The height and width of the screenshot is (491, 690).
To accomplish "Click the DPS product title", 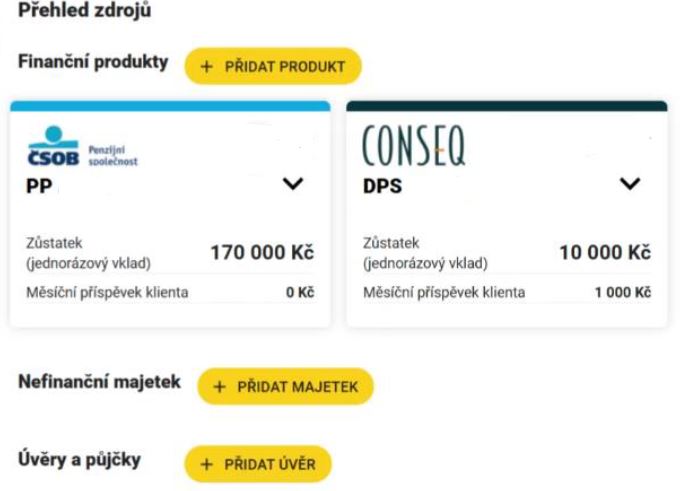I will click(382, 186).
